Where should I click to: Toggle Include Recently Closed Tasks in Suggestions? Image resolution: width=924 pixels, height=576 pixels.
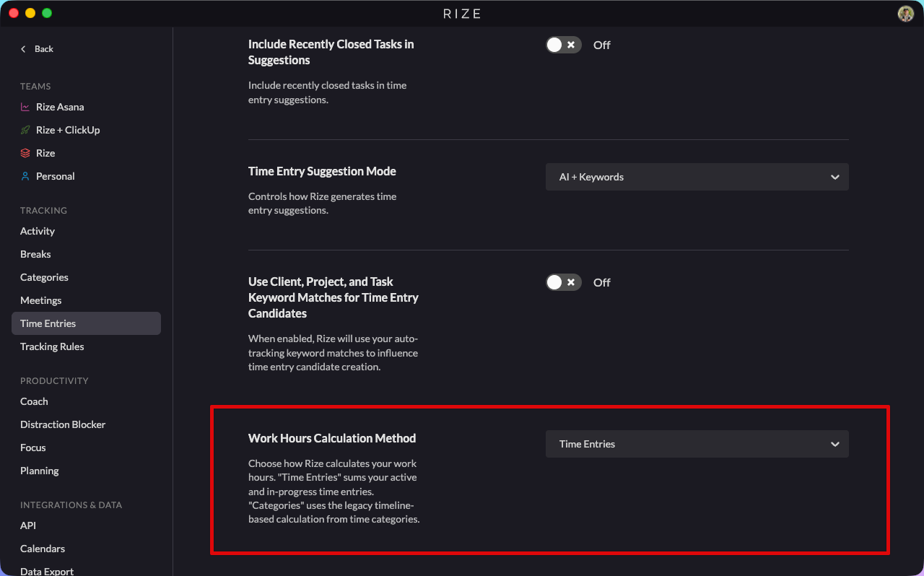(x=564, y=45)
